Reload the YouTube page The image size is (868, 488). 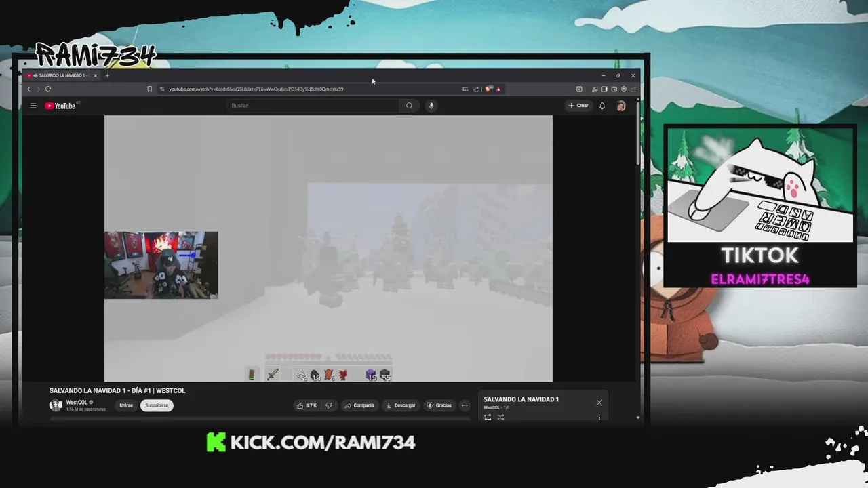[48, 89]
